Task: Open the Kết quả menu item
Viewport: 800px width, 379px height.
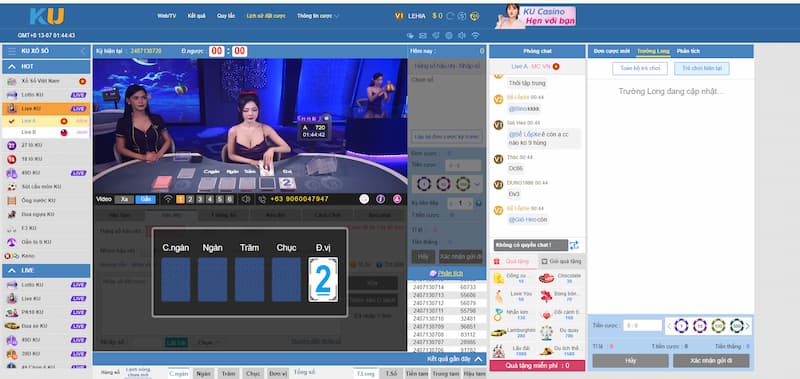Action: point(196,16)
